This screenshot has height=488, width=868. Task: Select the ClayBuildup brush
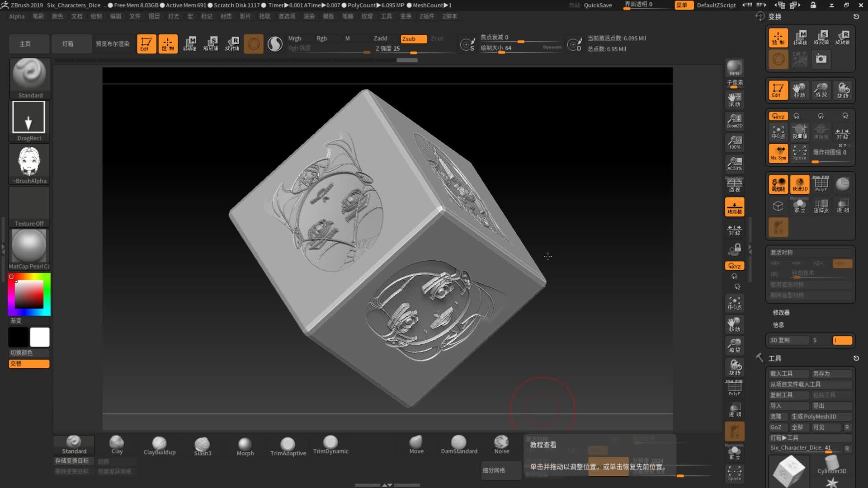159,445
